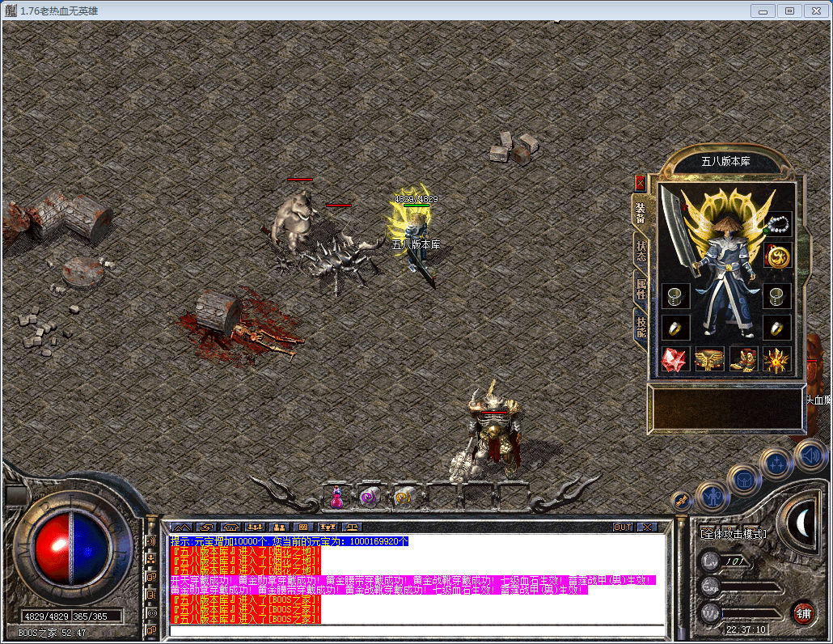Click the OUT button on chat bar
The width and height of the screenshot is (833, 644).
coord(622,527)
